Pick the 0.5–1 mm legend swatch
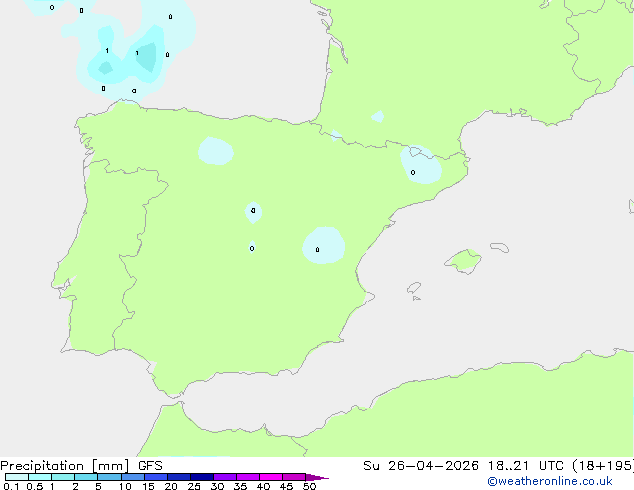Viewport: 634px width, 490px height. click(40, 477)
